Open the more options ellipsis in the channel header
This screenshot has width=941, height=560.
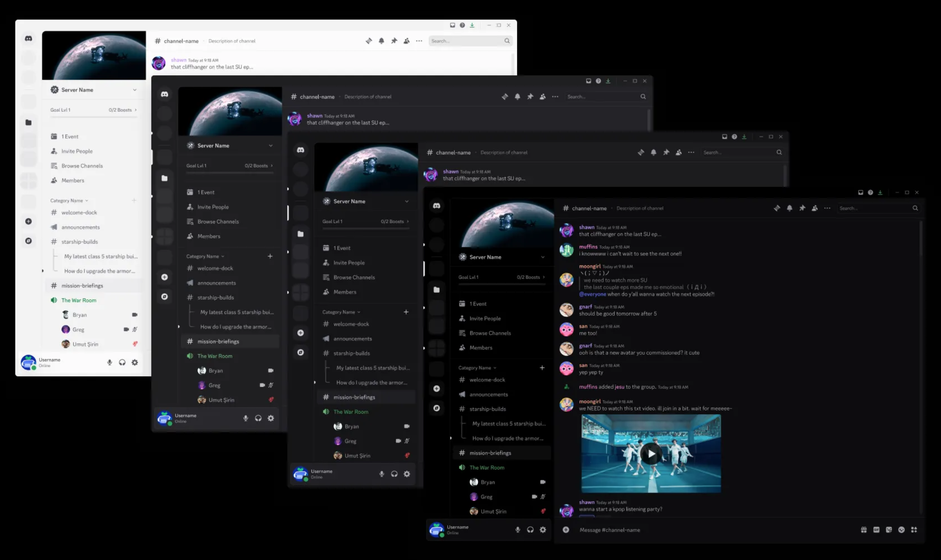(827, 208)
